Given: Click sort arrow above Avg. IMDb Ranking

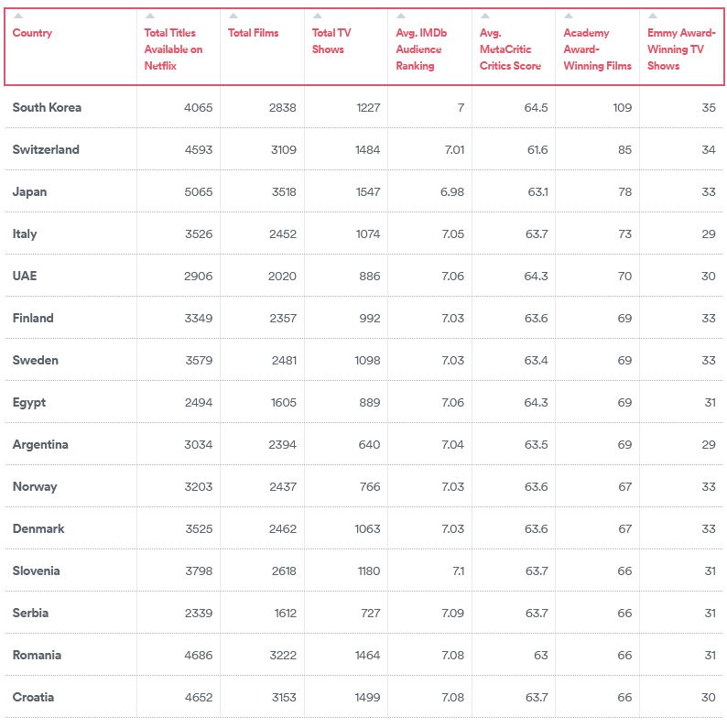Looking at the screenshot, I should point(401,16).
